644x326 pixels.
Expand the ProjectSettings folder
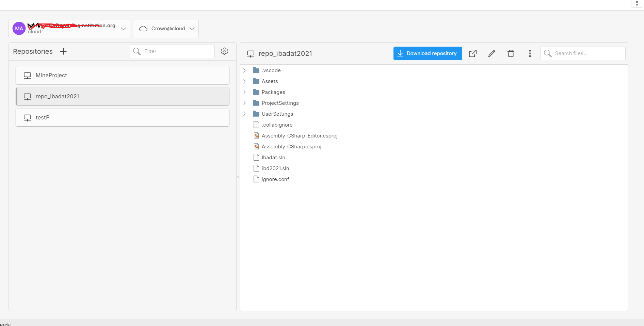[x=245, y=103]
